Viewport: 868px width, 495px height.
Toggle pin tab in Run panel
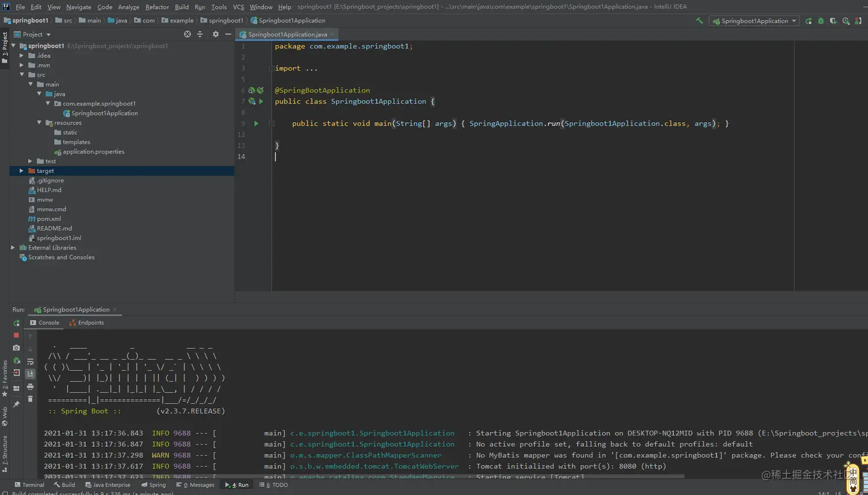(16, 404)
